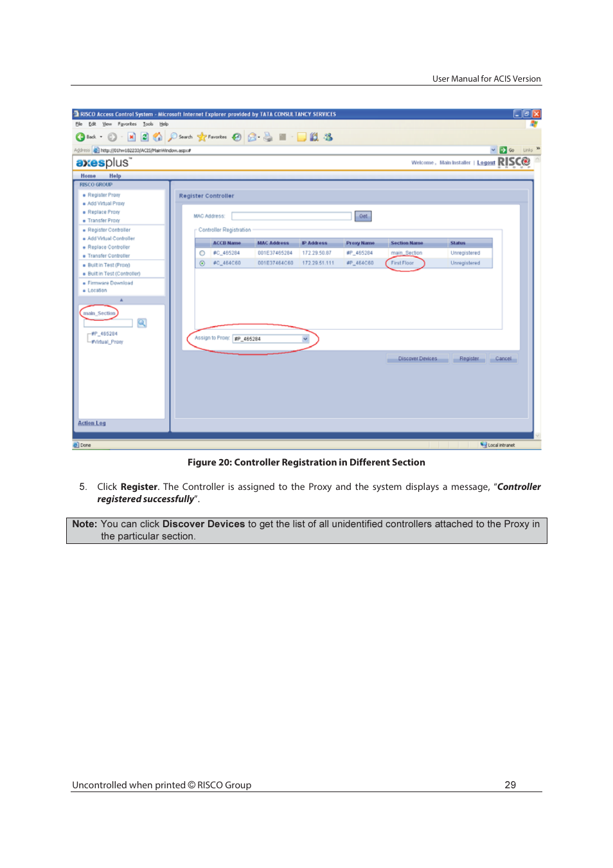The width and height of the screenshot is (613, 868).
Task: Select radio button for #C_465284
Action: click(x=202, y=253)
